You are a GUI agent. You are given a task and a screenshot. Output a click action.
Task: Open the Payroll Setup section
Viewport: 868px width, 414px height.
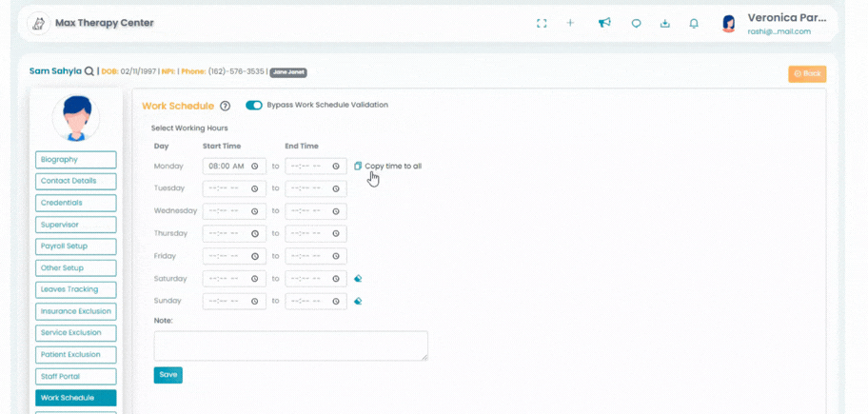[76, 246]
